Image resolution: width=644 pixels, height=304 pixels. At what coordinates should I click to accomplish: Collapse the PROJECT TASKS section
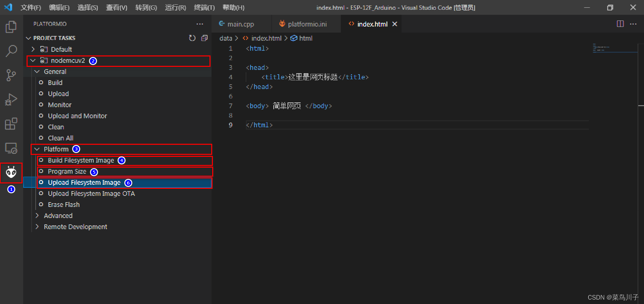29,38
